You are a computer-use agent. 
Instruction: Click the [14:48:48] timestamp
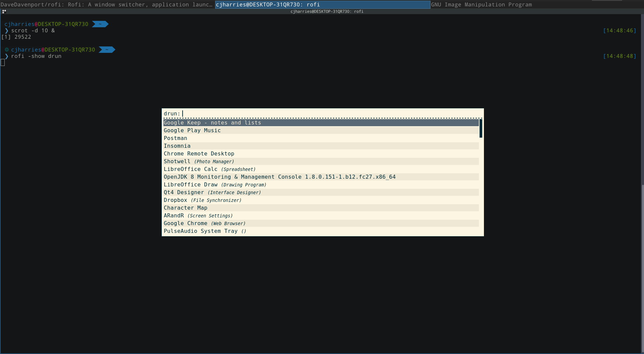[619, 56]
